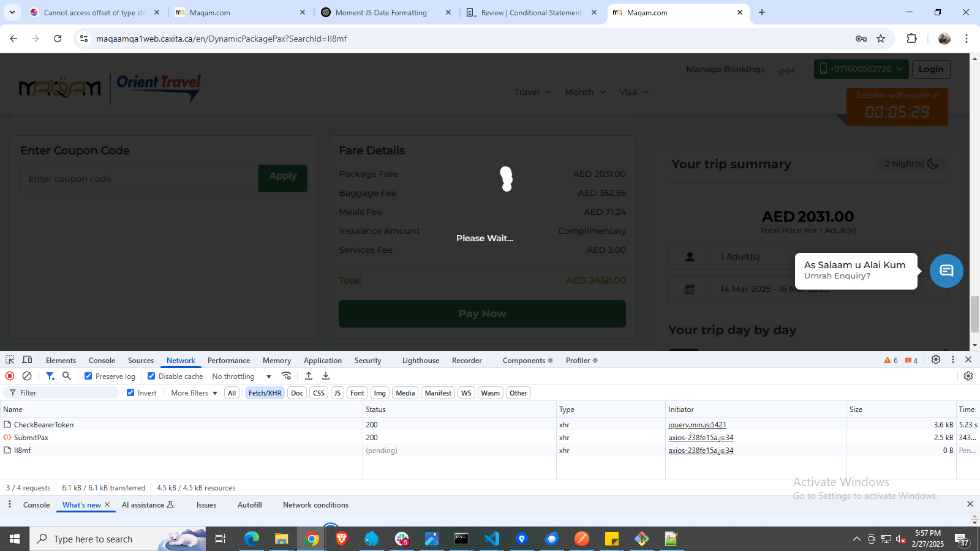Toggle the Invert filter checkbox
Screen dimensions: 980x551
coord(130,392)
